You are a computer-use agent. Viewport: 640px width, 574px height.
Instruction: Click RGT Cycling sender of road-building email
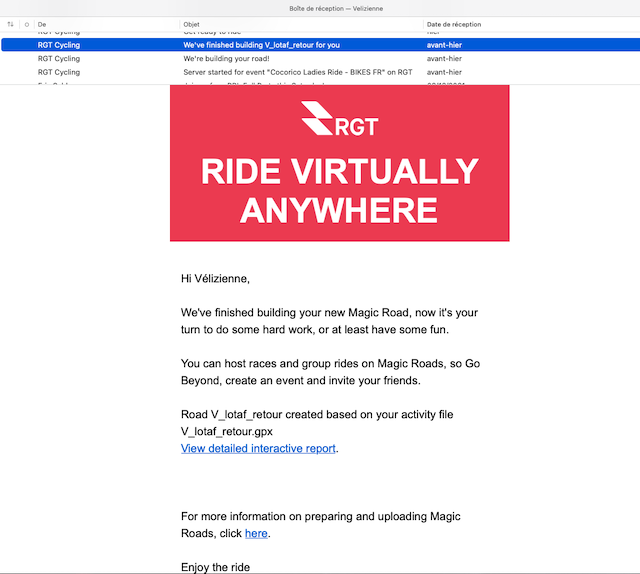[x=59, y=58]
